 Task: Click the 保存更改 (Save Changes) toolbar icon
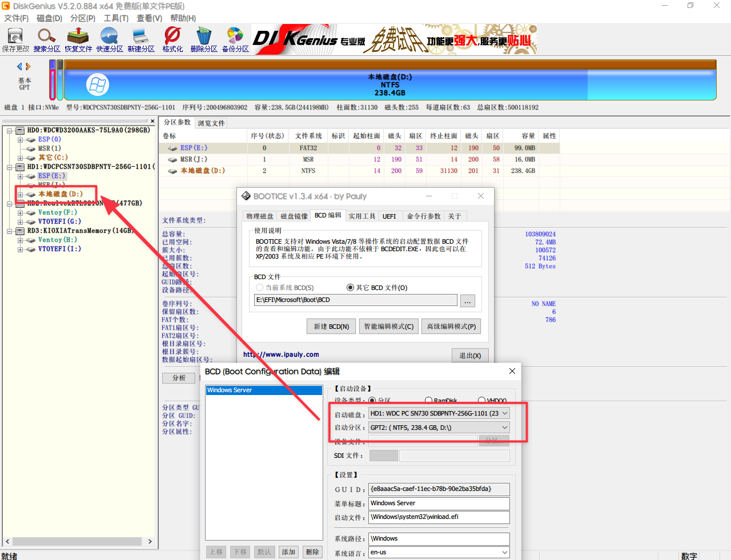pyautogui.click(x=15, y=39)
